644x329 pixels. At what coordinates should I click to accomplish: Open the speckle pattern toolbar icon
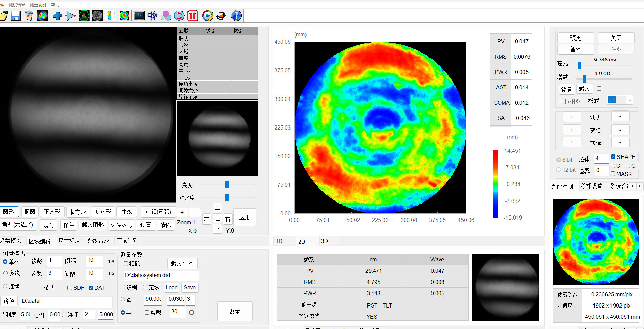click(x=97, y=16)
